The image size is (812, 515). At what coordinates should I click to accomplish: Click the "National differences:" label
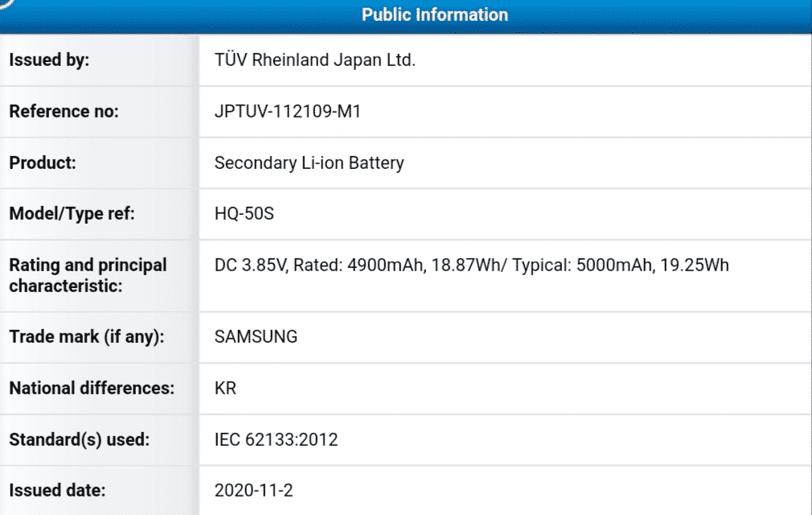click(92, 389)
